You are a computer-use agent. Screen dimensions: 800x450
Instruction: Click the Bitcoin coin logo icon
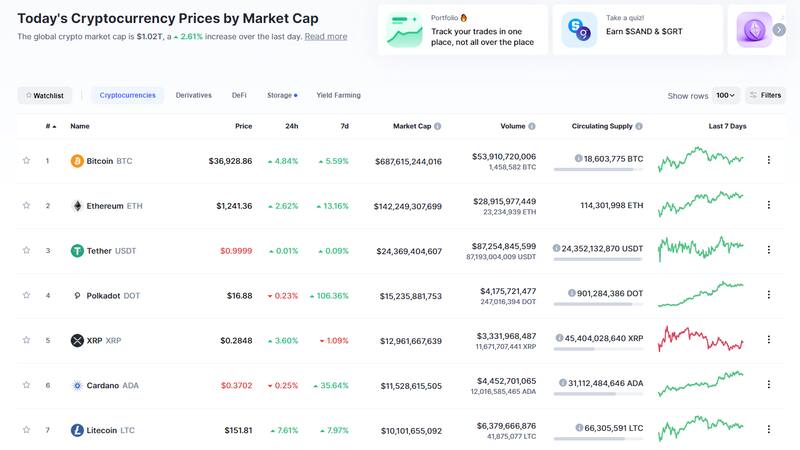pyautogui.click(x=77, y=161)
